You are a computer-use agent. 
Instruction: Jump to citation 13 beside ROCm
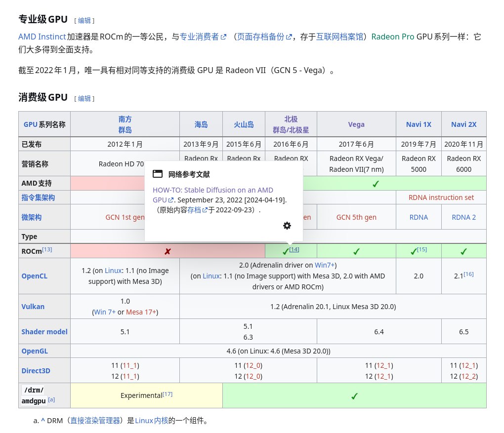(47, 249)
